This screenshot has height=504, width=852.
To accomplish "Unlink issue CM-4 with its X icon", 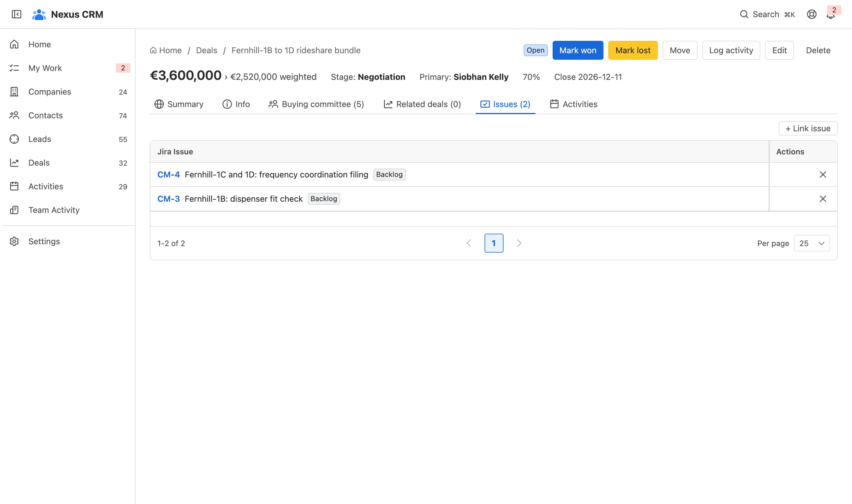I will (823, 175).
